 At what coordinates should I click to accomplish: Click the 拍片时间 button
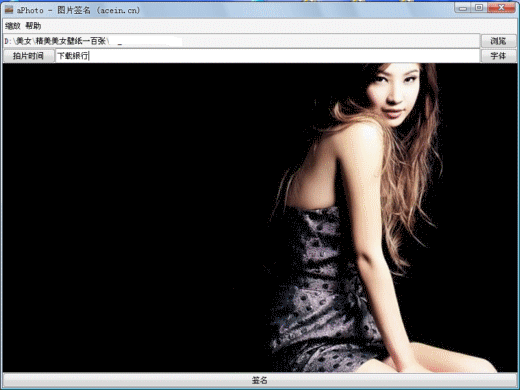coord(28,56)
